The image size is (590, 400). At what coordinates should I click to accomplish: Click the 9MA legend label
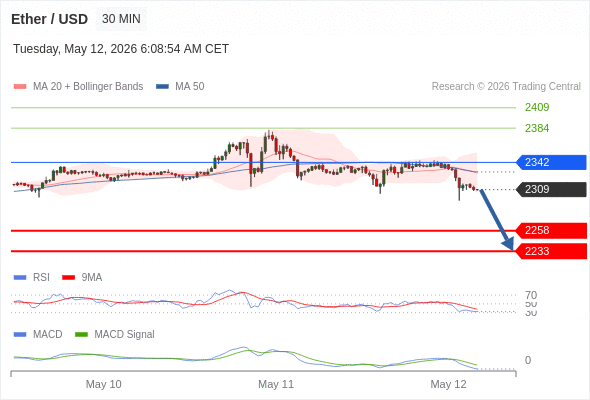pos(92,278)
